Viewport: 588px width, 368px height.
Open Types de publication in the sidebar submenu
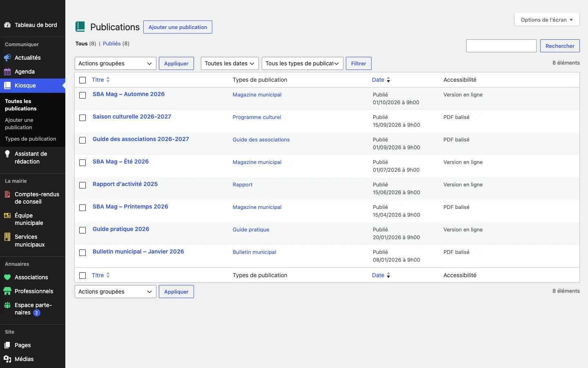click(31, 139)
